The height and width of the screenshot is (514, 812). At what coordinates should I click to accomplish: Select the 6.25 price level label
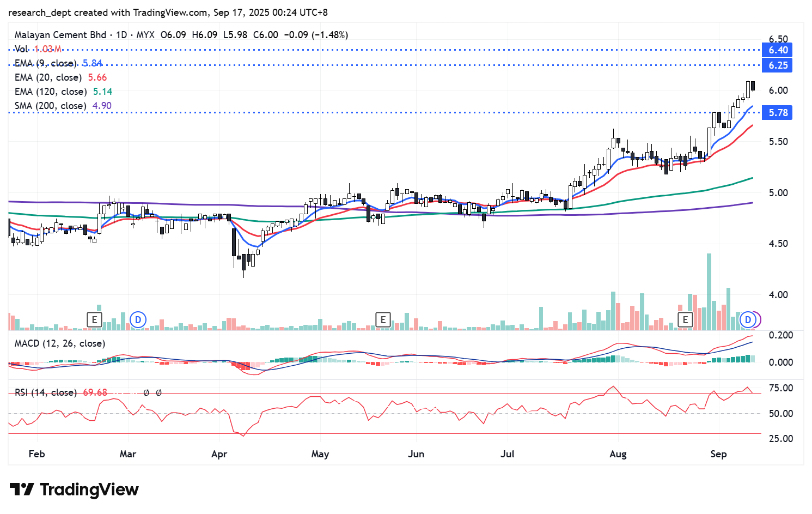(778, 65)
